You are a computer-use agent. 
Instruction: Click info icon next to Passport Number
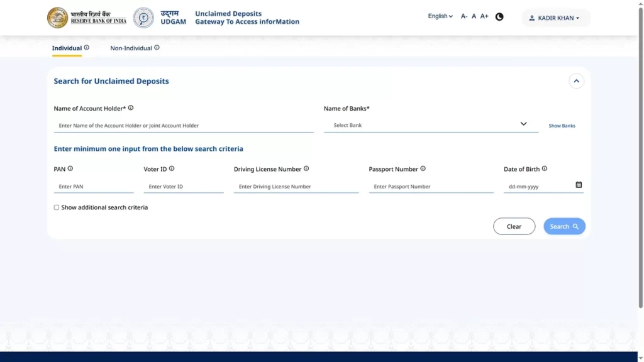[x=423, y=168]
